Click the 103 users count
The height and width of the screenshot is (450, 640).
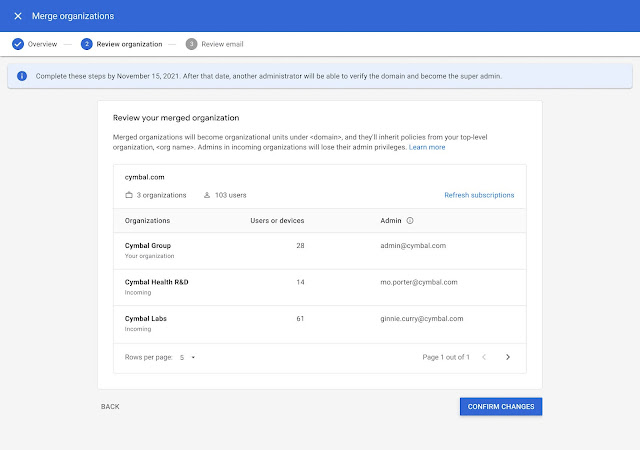231,195
